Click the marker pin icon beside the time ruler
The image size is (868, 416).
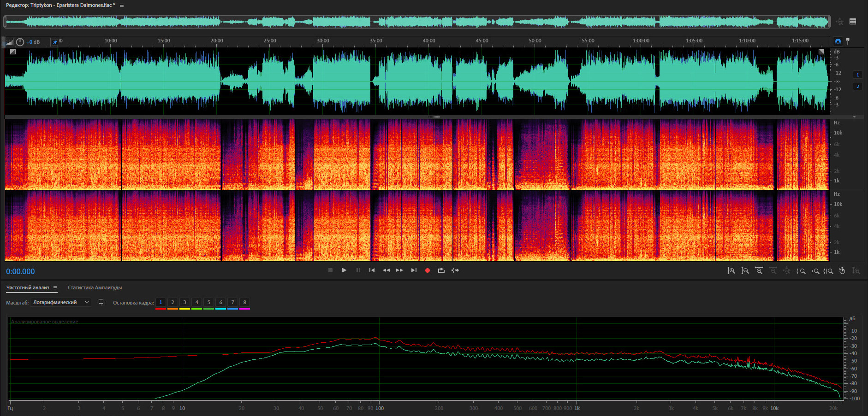pyautogui.click(x=848, y=41)
